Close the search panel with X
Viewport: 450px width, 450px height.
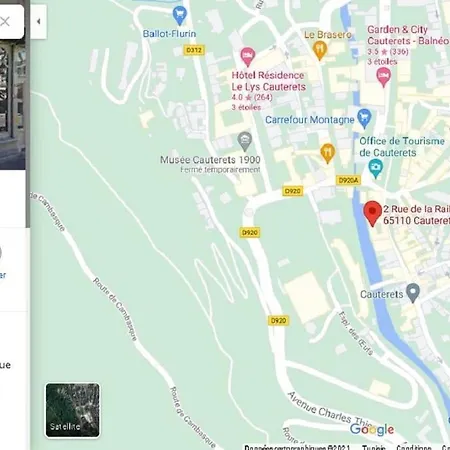click(5, 22)
